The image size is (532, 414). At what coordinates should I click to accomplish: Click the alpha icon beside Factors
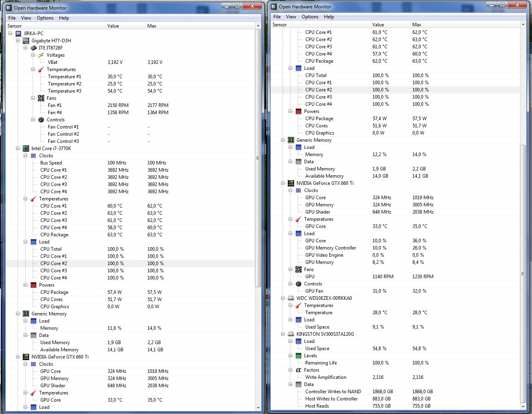[x=299, y=370]
